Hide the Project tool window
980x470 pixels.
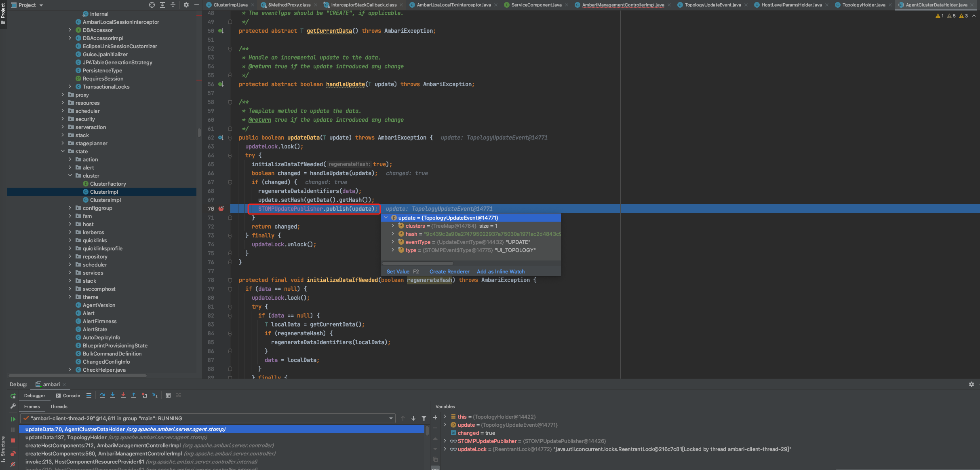tap(197, 5)
